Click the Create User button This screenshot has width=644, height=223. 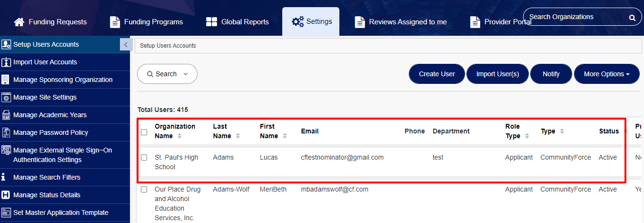[437, 74]
